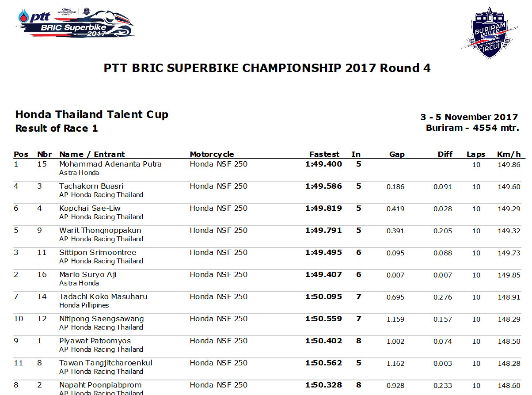The image size is (532, 395).
Task: Click the Gap column header
Action: coord(397,154)
